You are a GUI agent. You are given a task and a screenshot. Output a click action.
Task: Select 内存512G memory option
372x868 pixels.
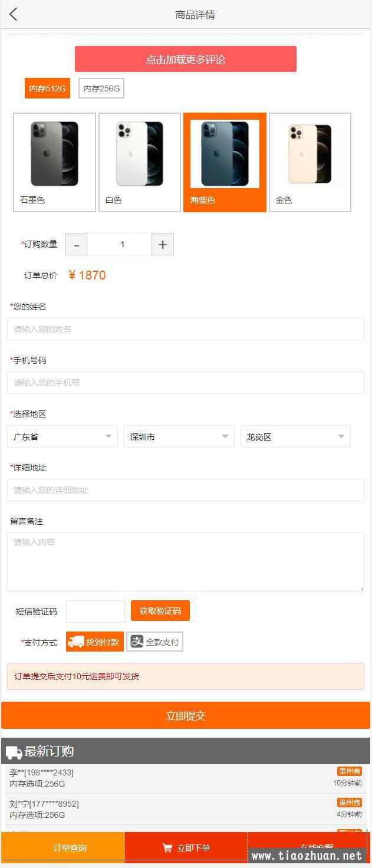[47, 88]
